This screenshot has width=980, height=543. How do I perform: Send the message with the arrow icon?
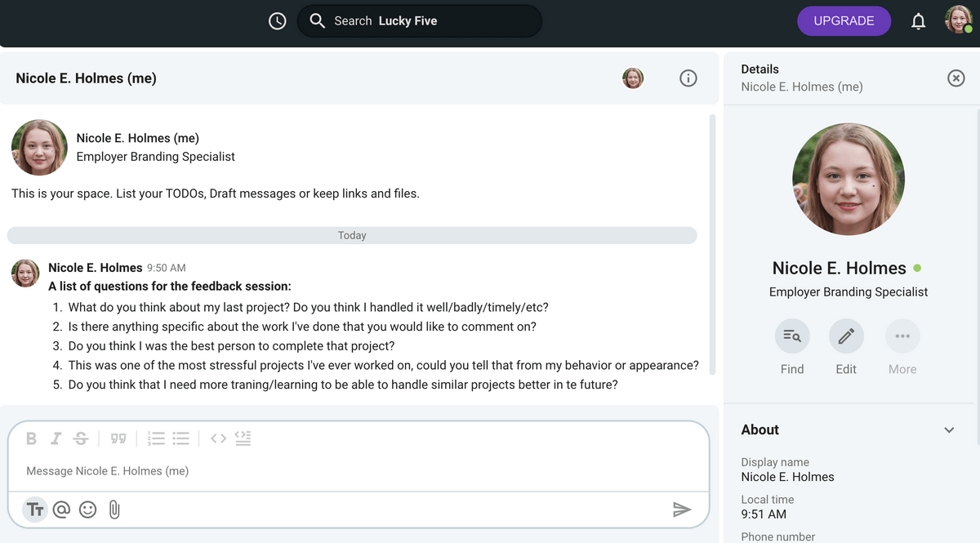pyautogui.click(x=683, y=509)
